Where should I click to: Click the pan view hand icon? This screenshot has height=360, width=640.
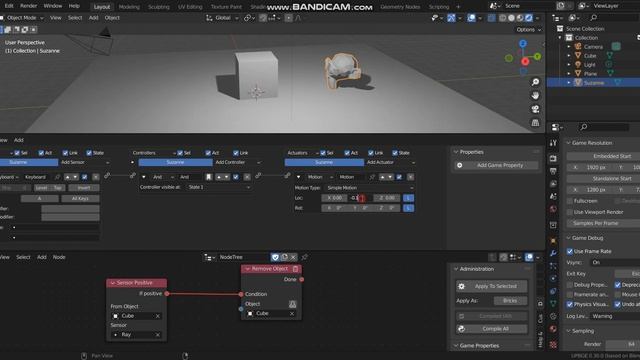[x=535, y=96]
